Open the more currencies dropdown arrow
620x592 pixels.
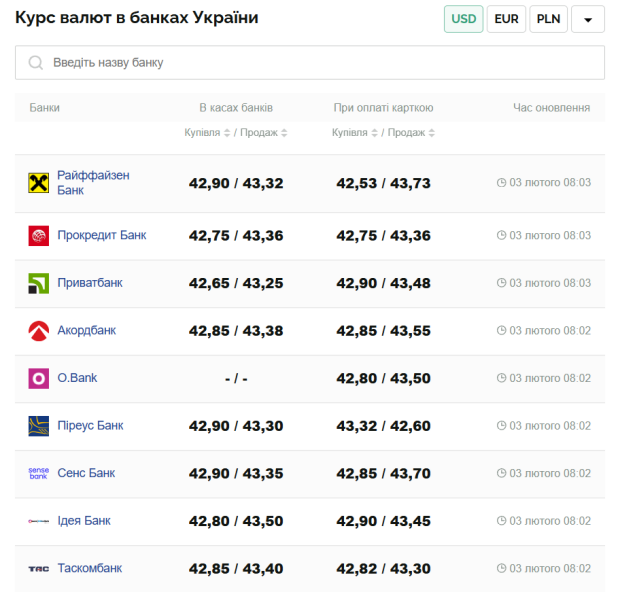(588, 19)
